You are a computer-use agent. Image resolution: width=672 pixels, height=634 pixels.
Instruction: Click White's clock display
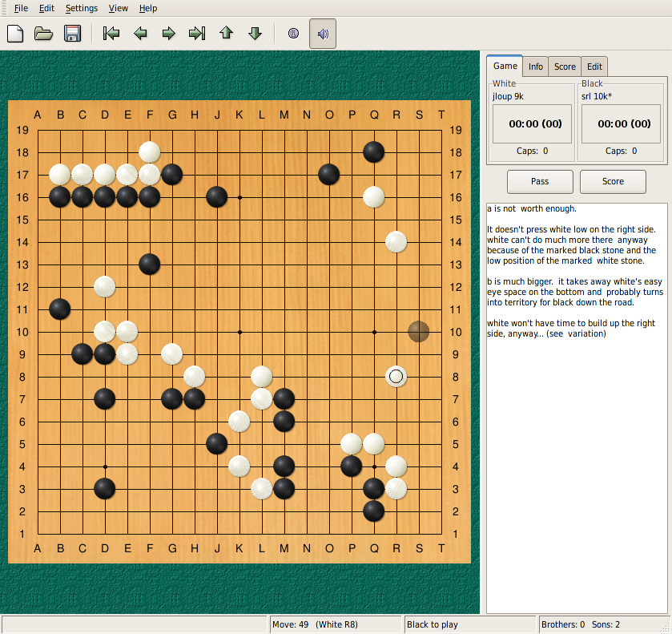click(533, 124)
